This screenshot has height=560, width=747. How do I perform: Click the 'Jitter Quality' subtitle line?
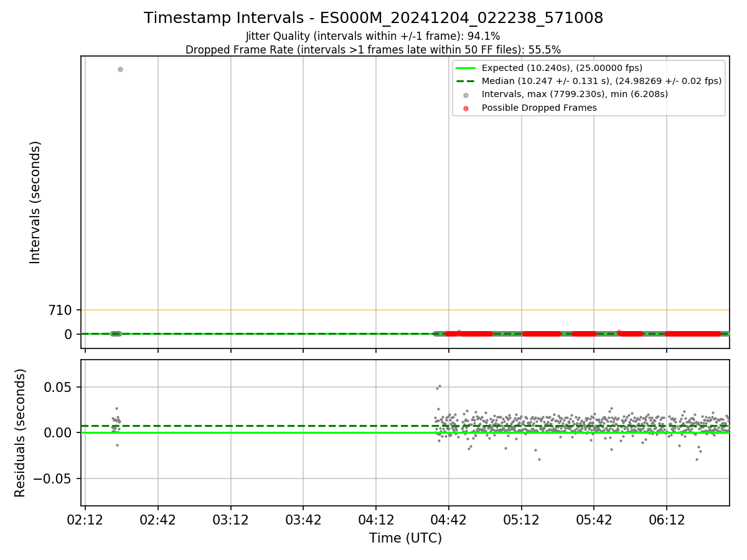click(x=373, y=36)
